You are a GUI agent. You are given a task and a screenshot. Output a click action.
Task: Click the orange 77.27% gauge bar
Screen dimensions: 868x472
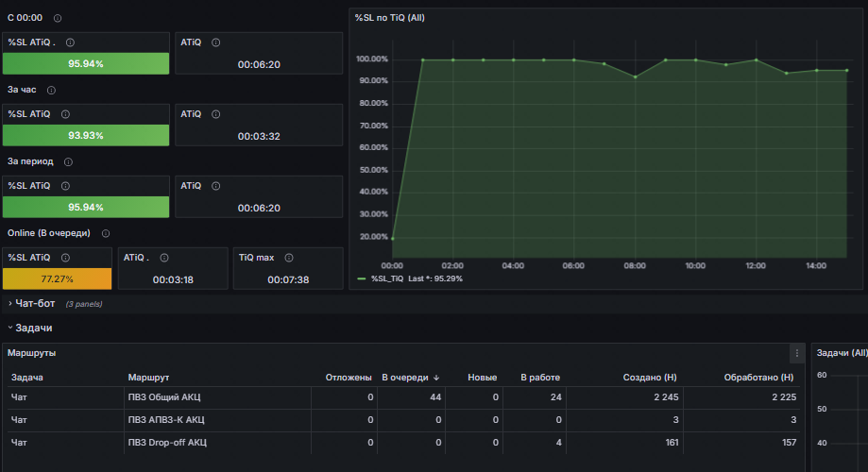click(x=57, y=278)
